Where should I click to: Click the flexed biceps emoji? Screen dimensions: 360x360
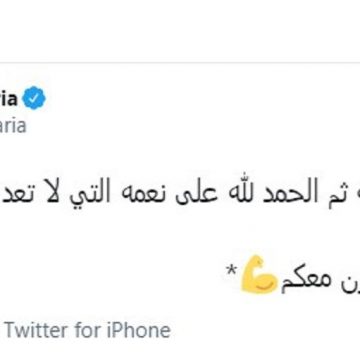coord(258,274)
